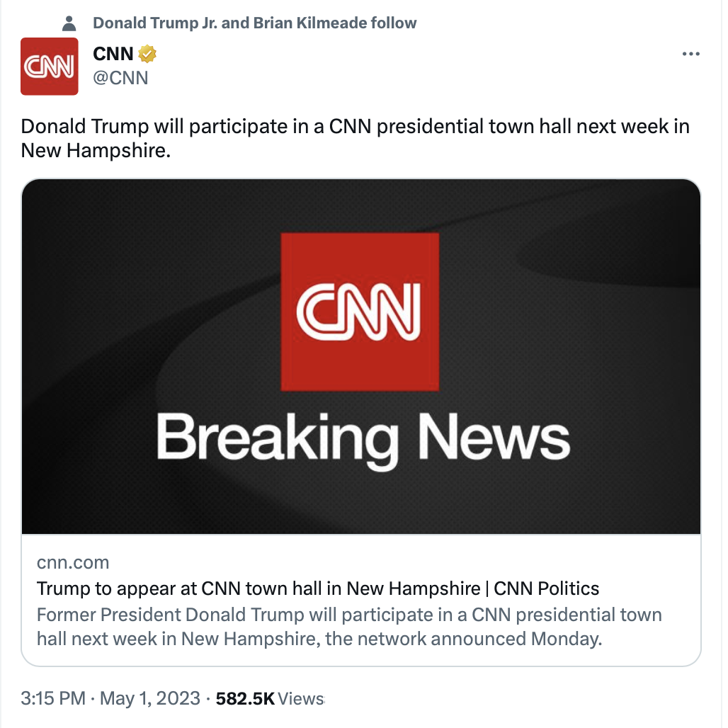Open CNN's red profile avatar

point(49,67)
